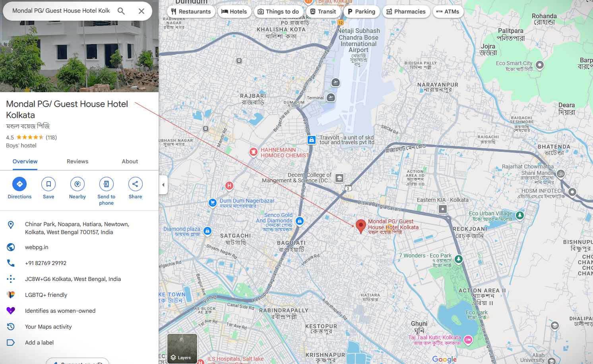Click the Dum Dum Nagerbazar shopping marker

click(213, 203)
